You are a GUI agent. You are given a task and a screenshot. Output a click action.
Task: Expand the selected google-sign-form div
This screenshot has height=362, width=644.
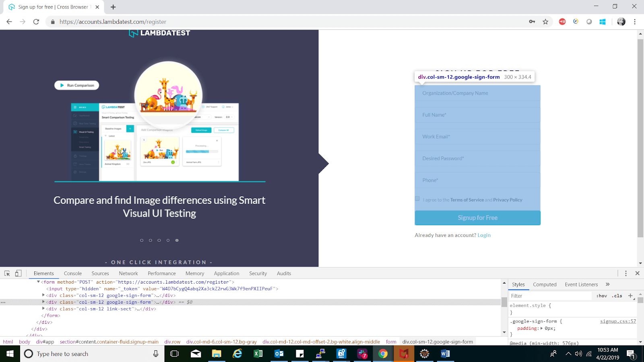tap(43, 302)
